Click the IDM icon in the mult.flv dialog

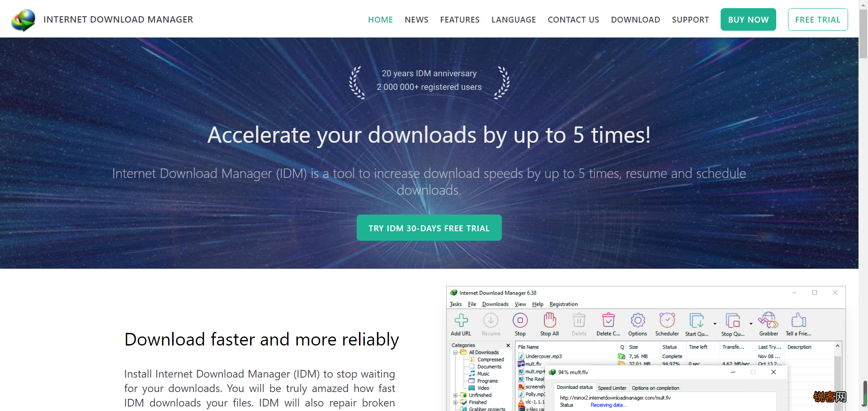click(552, 372)
